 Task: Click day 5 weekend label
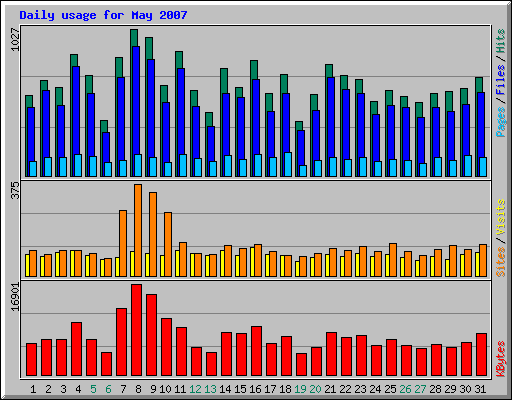click(x=93, y=389)
